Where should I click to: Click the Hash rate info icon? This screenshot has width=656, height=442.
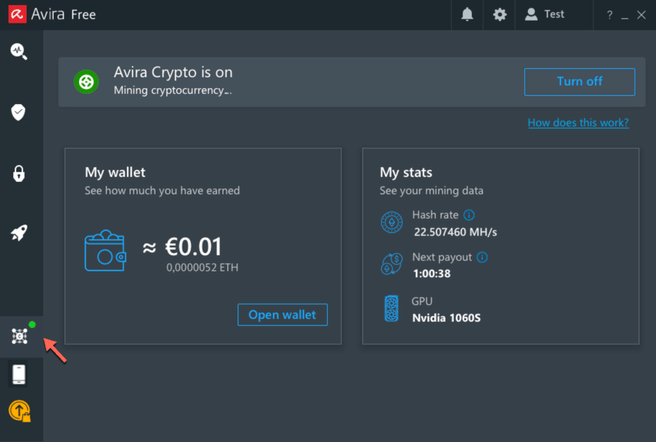pyautogui.click(x=469, y=215)
